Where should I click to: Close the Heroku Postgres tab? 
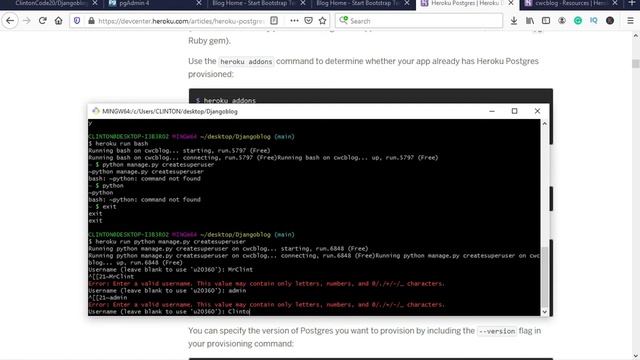tap(511, 3)
